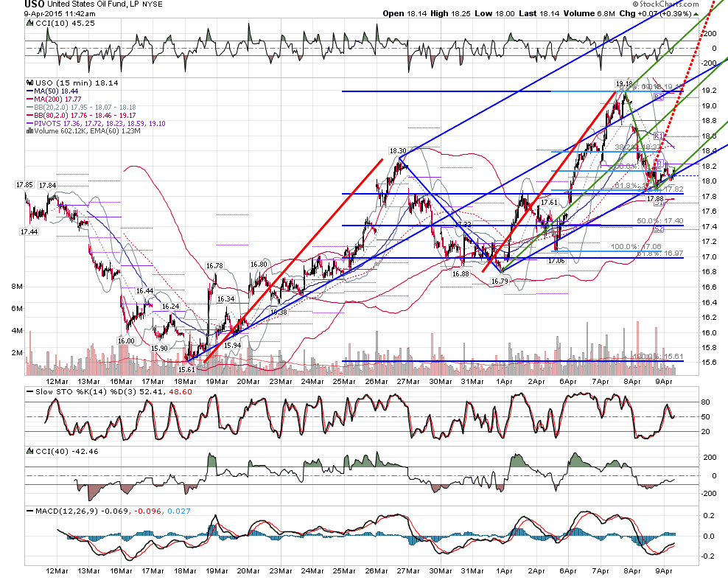728x580 pixels.
Task: Click the 17.61 price label
Action: click(x=549, y=203)
